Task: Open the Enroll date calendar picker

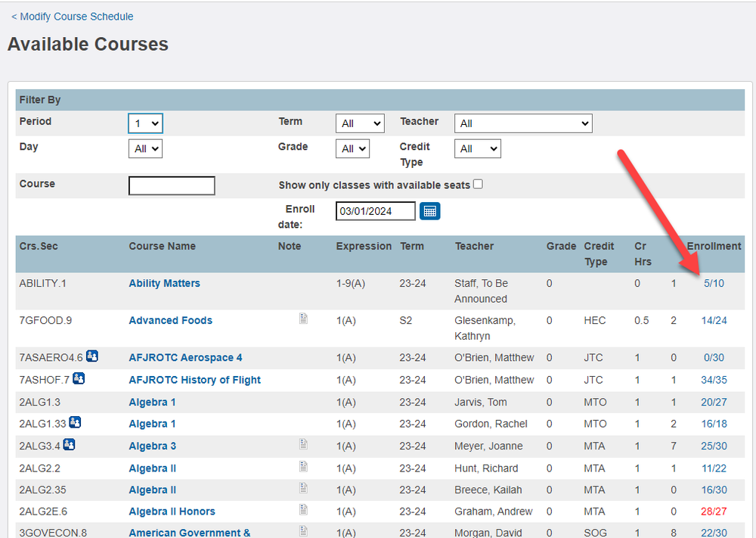Action: click(x=429, y=211)
